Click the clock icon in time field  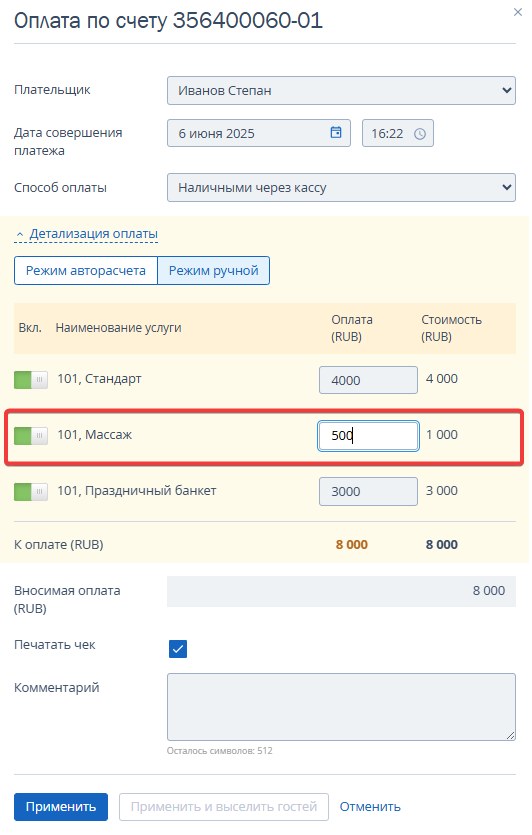click(x=420, y=134)
